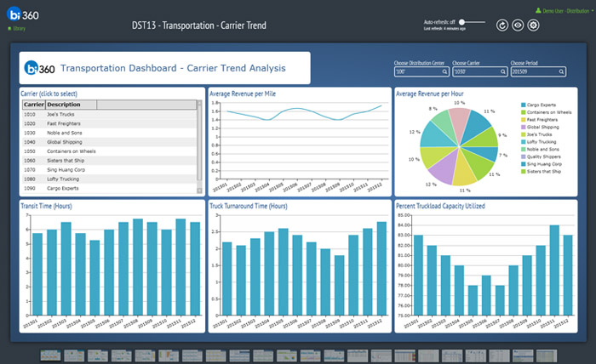Click the Average Revenue per Mile trend line

[304, 113]
